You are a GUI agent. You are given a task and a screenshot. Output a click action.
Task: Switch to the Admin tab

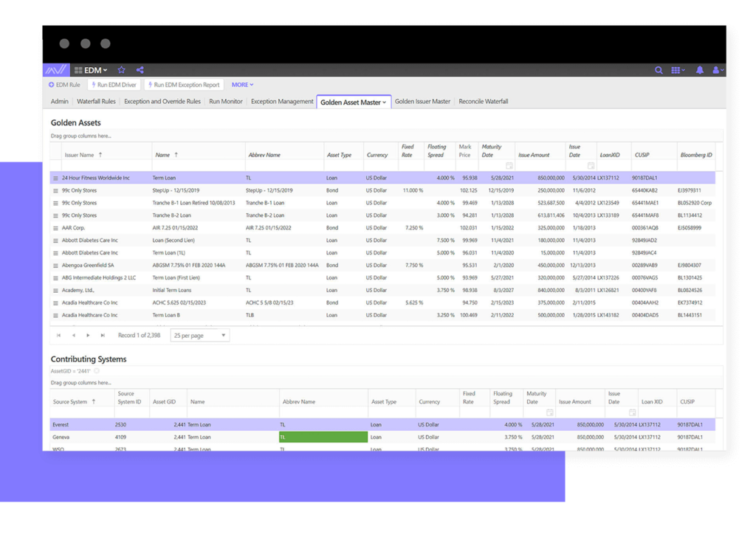(59, 102)
